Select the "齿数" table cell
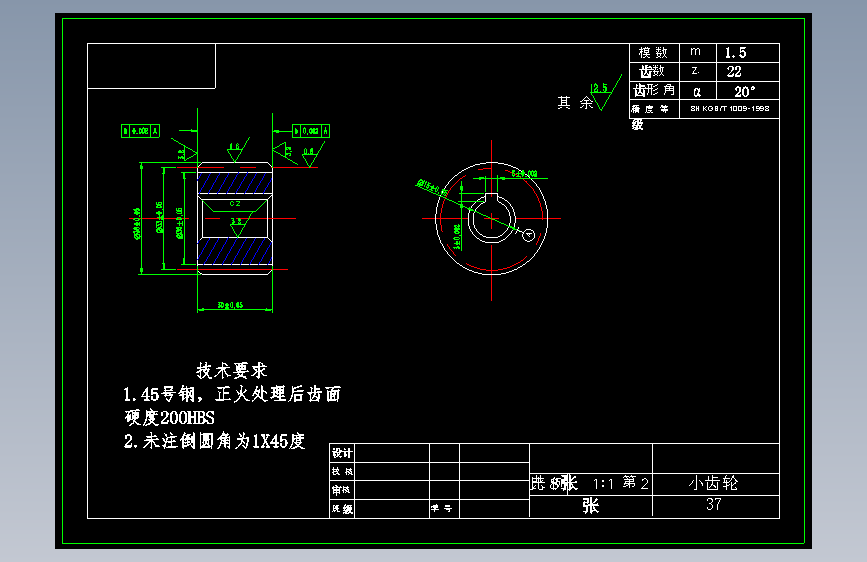867x562 pixels. 652,71
